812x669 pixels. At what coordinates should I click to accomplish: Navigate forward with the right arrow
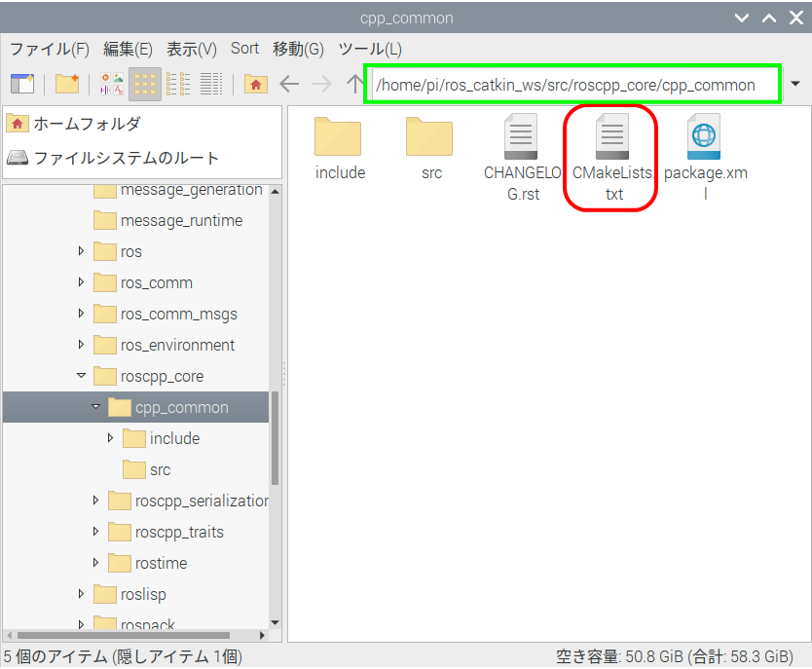tap(322, 84)
